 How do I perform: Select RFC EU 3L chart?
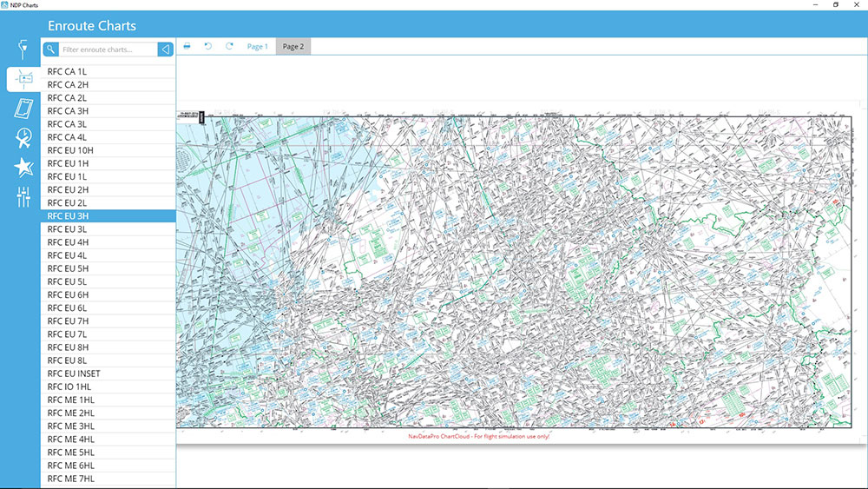[x=108, y=229]
